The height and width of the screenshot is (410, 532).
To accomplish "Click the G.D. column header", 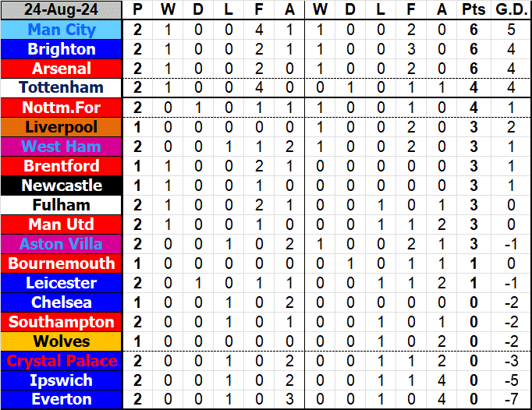I will pos(511,10).
